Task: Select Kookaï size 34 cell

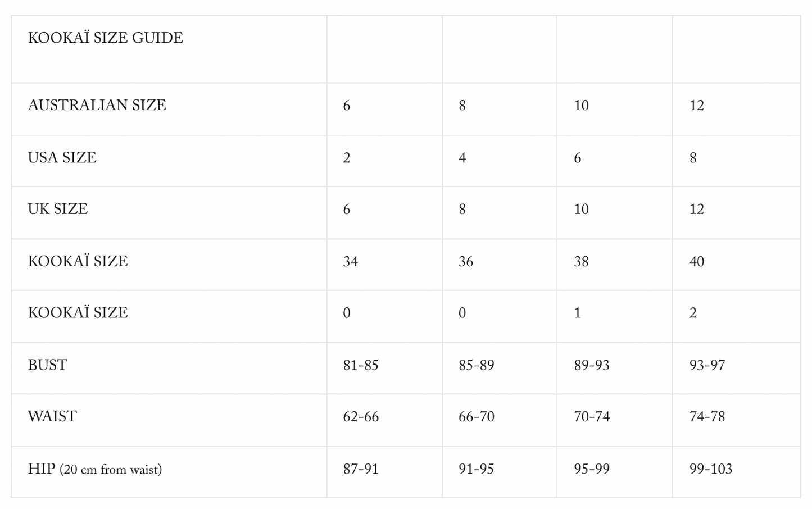Action: click(351, 262)
